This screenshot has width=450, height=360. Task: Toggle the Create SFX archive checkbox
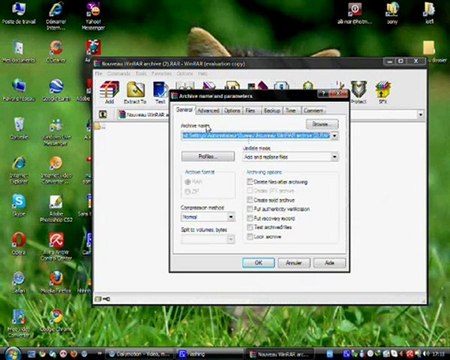point(249,191)
